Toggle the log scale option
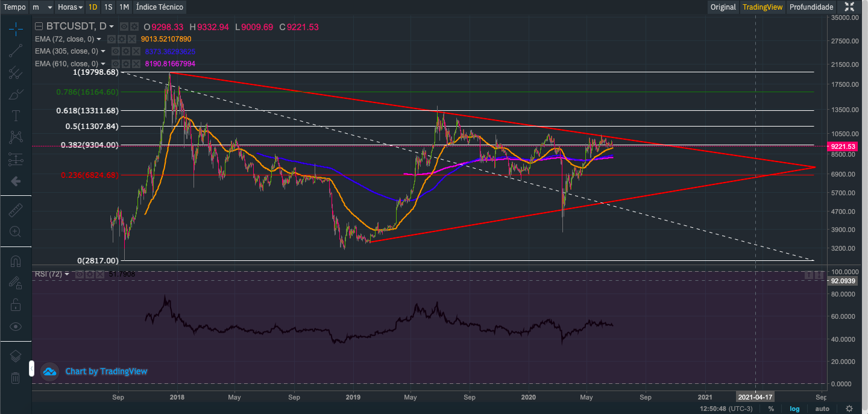 794,409
